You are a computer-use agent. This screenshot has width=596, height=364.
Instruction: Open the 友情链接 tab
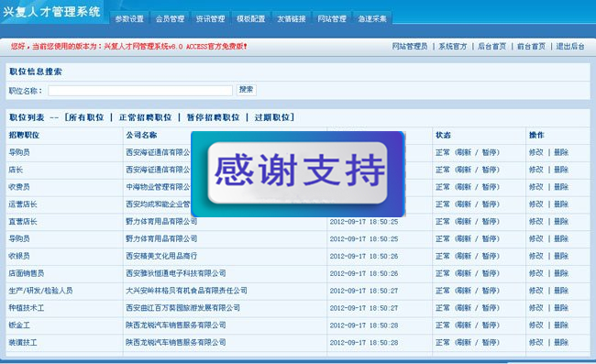[x=292, y=18]
